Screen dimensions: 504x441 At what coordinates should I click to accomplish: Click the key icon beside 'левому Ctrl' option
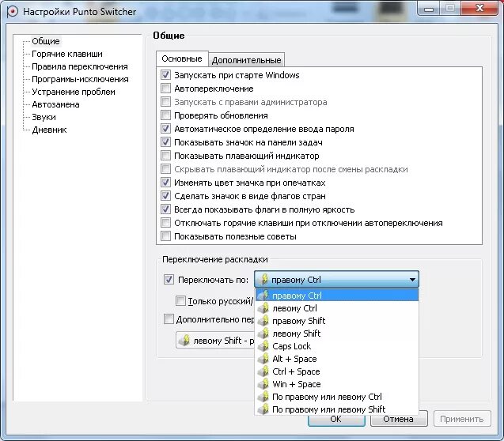pos(263,308)
